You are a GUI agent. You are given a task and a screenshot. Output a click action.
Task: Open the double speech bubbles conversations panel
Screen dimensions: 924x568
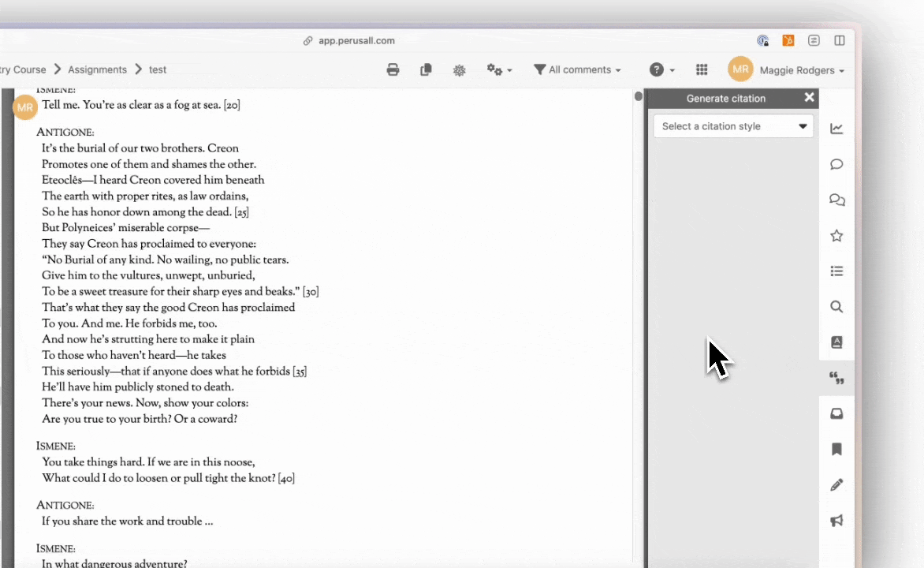[836, 200]
